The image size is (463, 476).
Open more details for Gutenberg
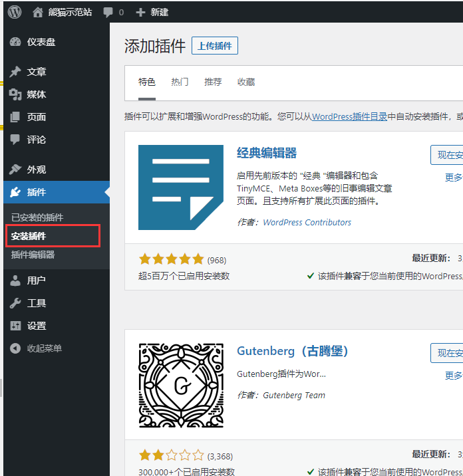pos(454,376)
